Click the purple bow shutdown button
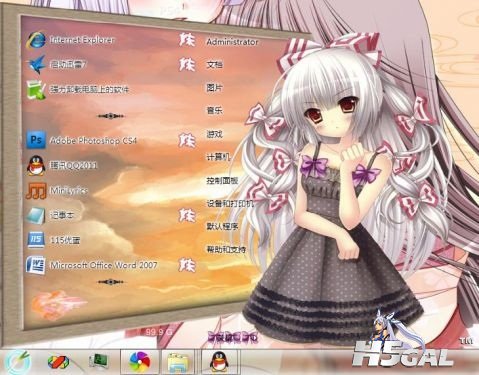479x375 pixels. tap(233, 337)
